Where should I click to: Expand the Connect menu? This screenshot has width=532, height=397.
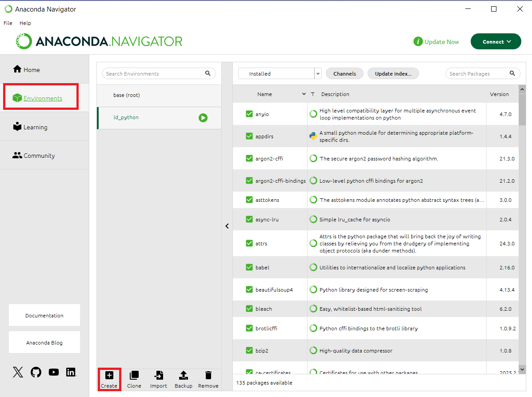[496, 41]
